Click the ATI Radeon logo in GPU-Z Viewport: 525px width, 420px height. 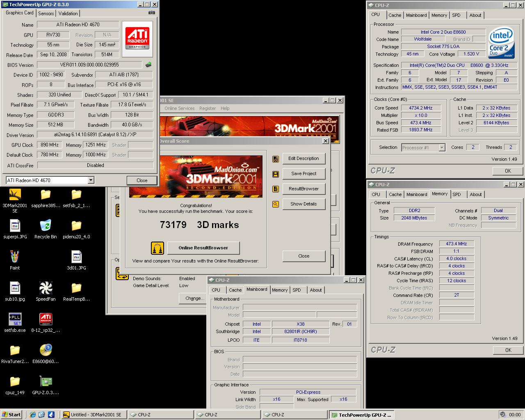click(137, 39)
